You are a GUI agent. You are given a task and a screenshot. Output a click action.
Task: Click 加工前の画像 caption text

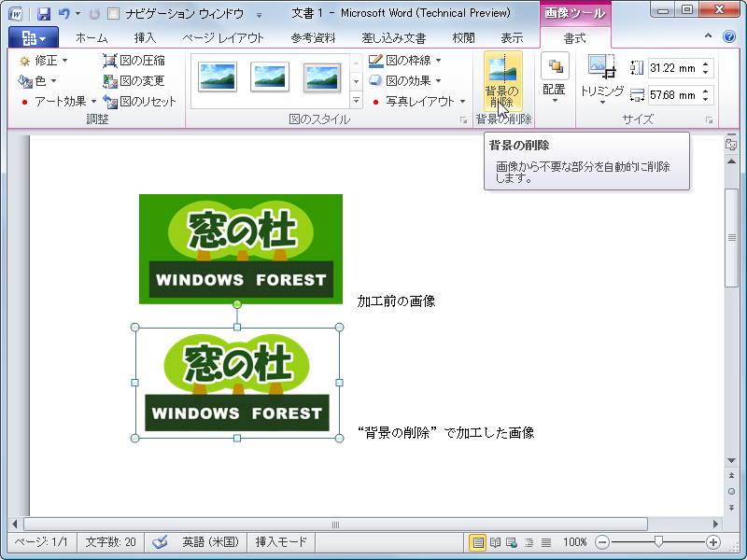pos(396,301)
